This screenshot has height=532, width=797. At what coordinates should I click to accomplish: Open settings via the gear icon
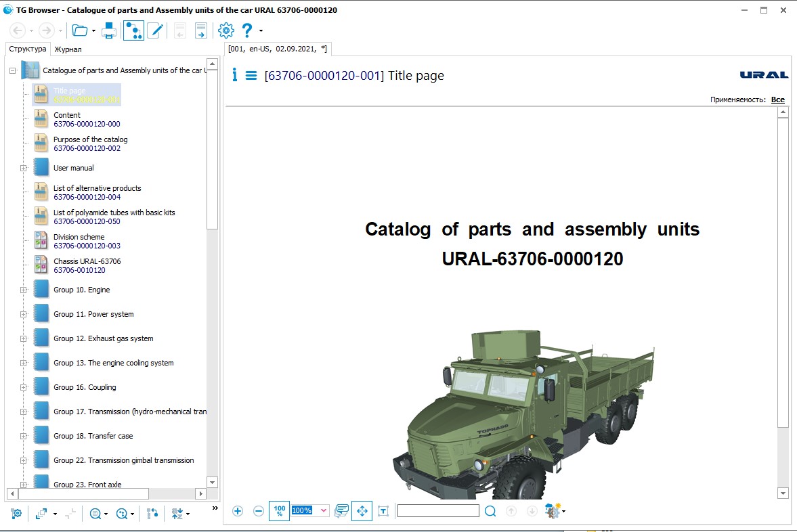click(225, 30)
